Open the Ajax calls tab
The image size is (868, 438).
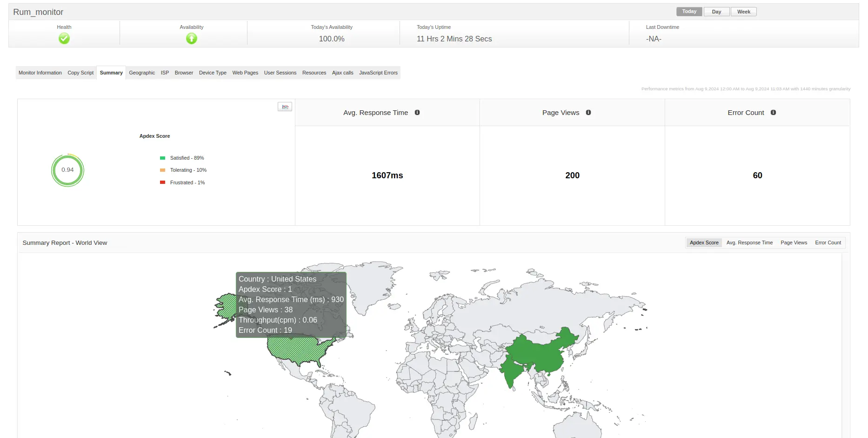[x=342, y=73]
